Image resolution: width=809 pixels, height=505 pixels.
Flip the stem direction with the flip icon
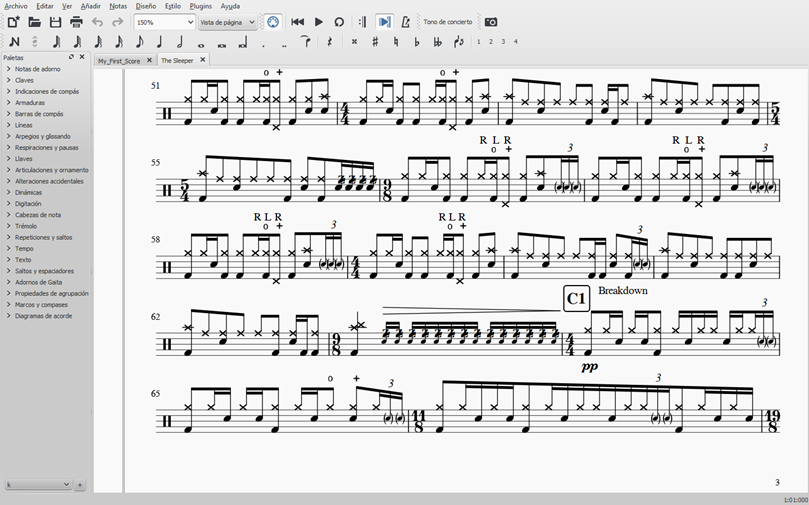pyautogui.click(x=458, y=42)
